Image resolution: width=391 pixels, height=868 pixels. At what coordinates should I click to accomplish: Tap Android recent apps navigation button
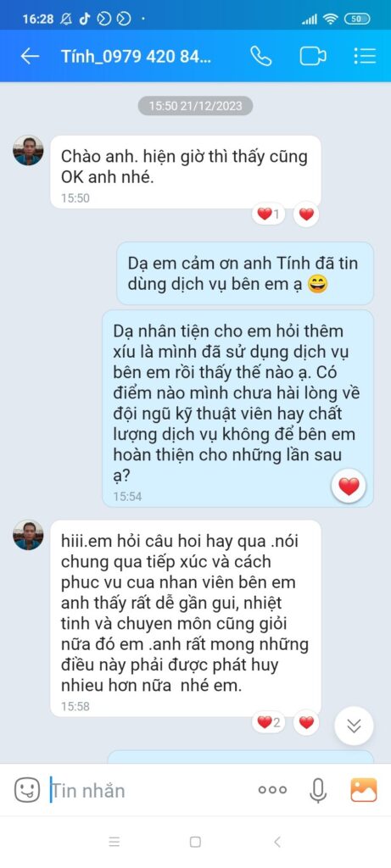point(115,842)
